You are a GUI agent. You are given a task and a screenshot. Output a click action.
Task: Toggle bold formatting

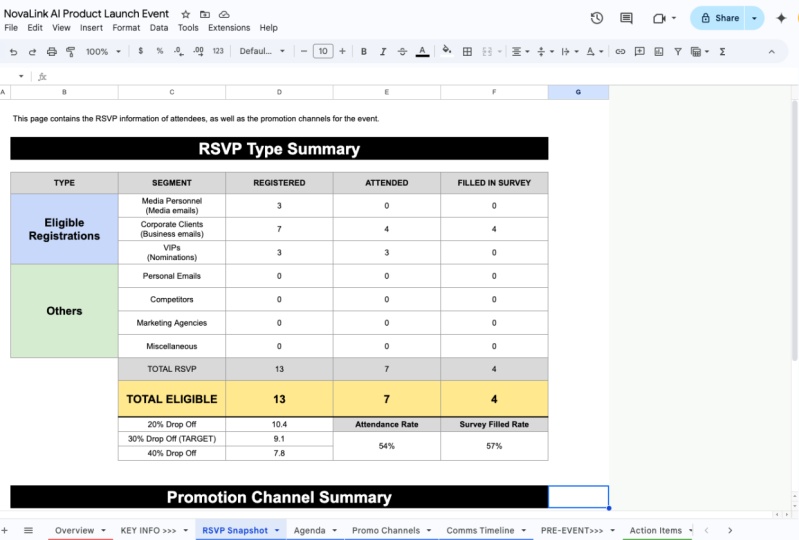tap(363, 51)
